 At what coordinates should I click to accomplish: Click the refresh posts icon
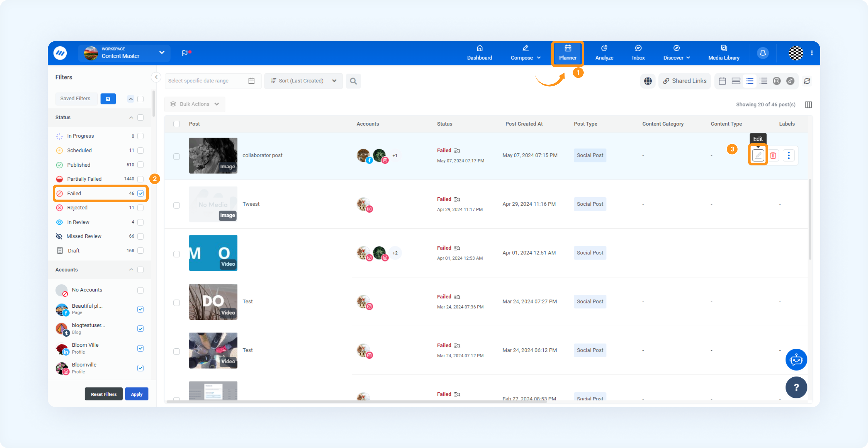pos(807,81)
